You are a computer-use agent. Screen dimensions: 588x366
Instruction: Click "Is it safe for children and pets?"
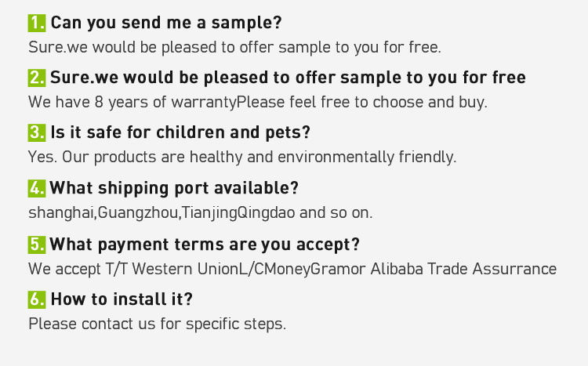180,132
